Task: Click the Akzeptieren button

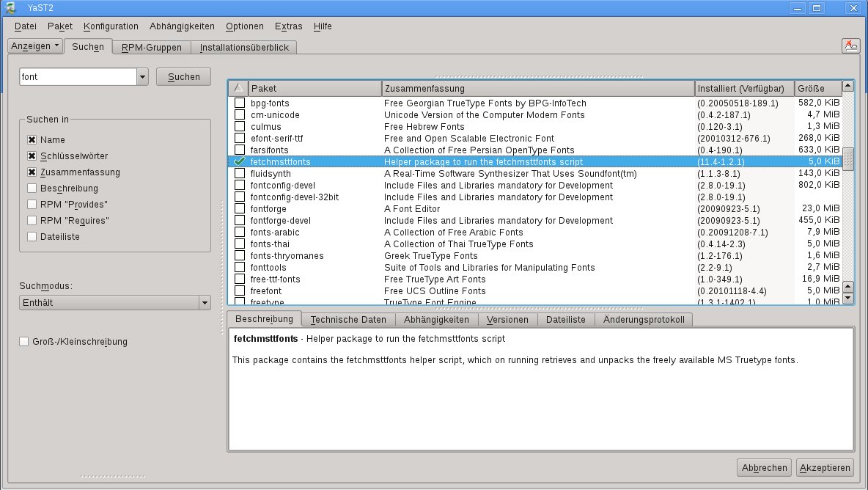Action: tap(825, 467)
